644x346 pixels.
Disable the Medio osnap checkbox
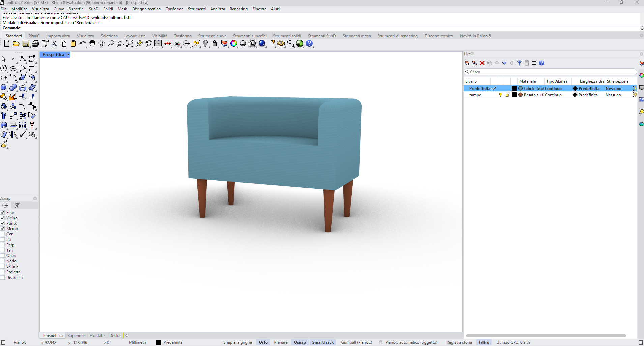[3, 229]
